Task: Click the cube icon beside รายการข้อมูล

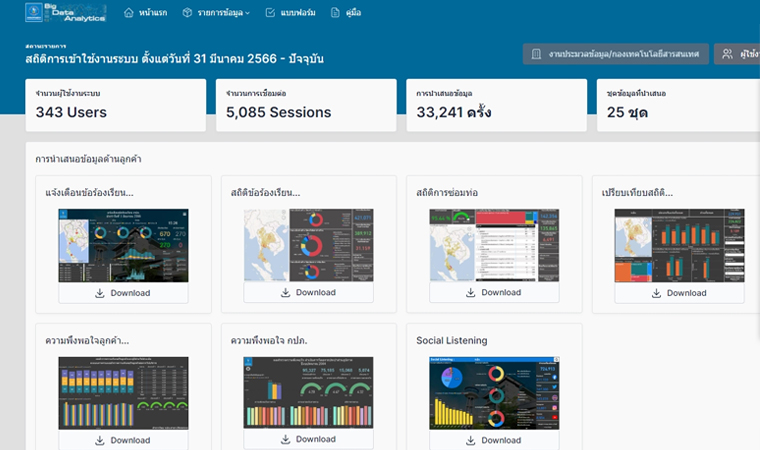Action: [187, 13]
